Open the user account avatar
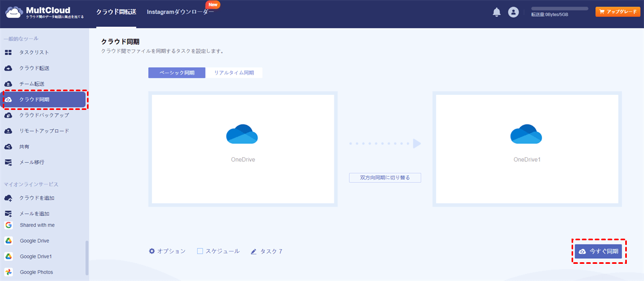Viewport: 644px width, 281px height. (x=514, y=12)
